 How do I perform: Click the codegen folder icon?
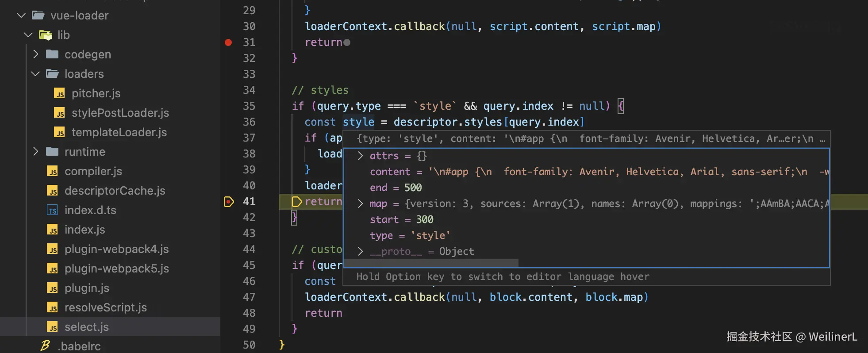[x=52, y=54]
